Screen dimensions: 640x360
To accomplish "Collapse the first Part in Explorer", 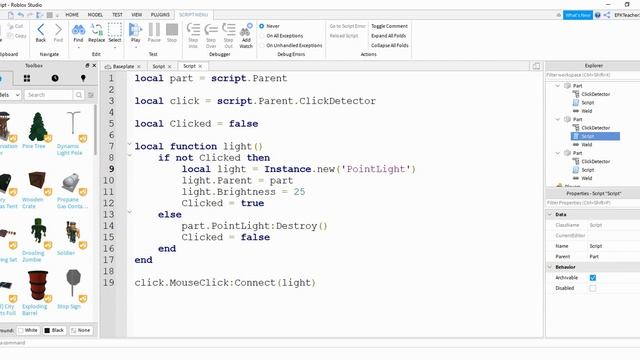I will click(558, 86).
